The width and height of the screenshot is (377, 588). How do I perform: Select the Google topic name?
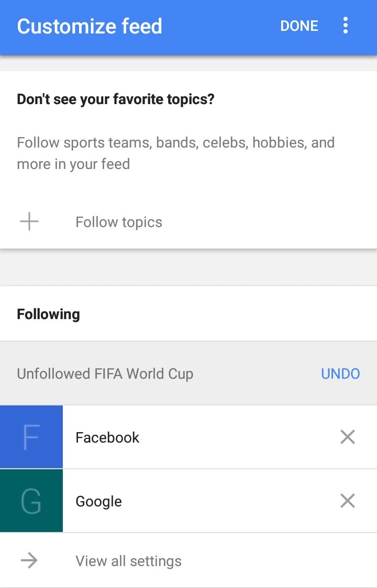click(98, 501)
